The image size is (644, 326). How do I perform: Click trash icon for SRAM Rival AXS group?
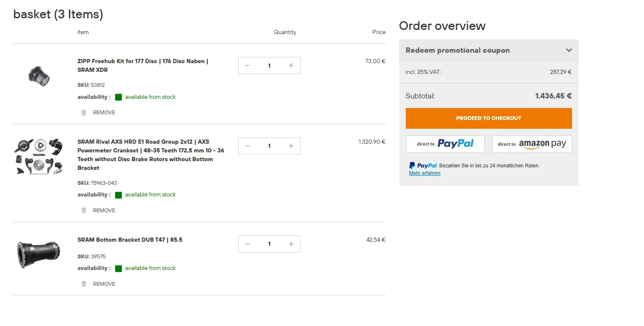[84, 211]
